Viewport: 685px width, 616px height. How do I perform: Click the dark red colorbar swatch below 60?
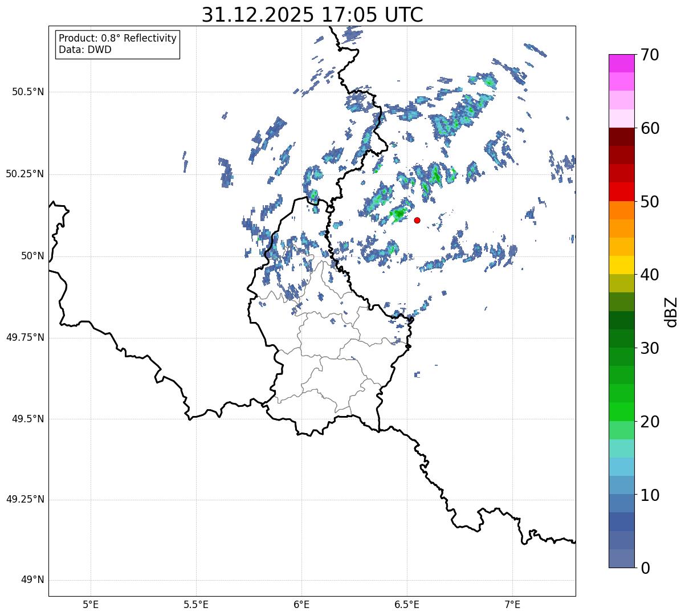pos(622,137)
